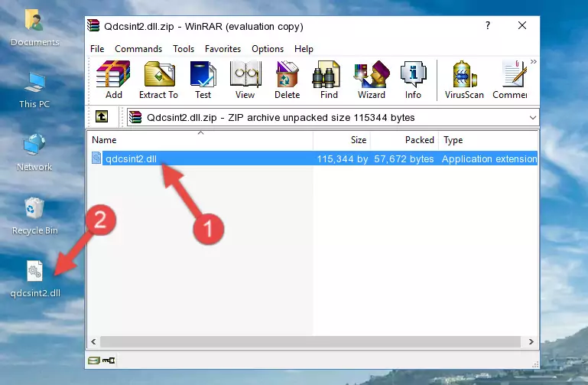Image resolution: width=588 pixels, height=385 pixels.
Task: Open the Comment tool
Action: click(510, 80)
